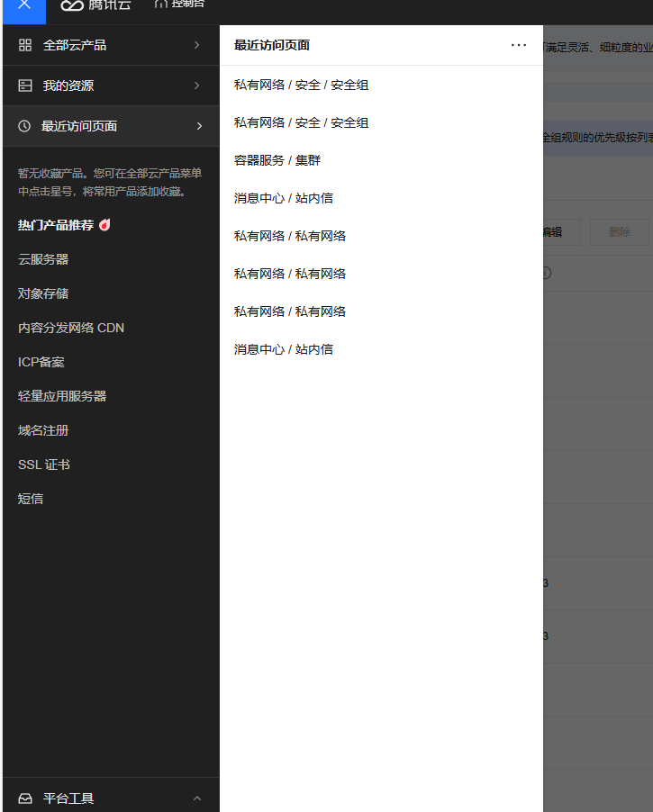Open 轻量应用服务器 from hot products
653x812 pixels.
pos(62,396)
